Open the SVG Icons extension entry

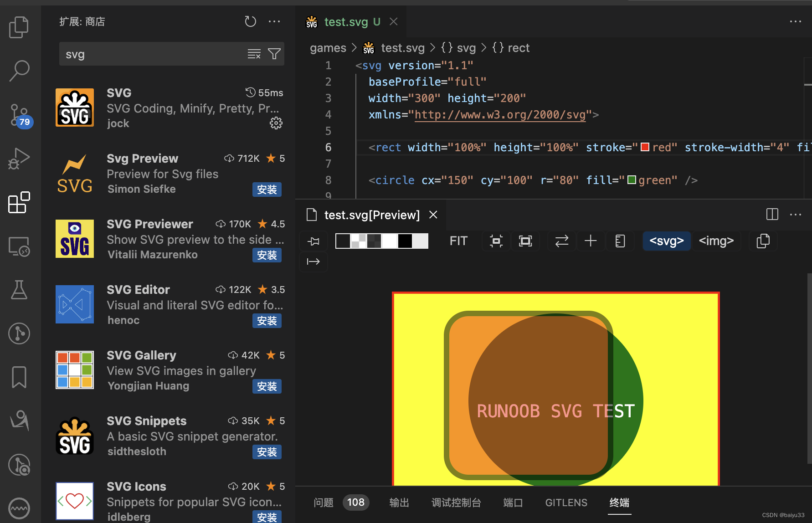tap(169, 500)
